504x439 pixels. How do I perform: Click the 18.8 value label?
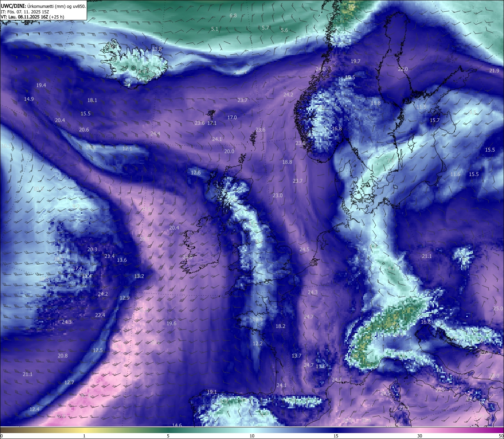click(x=287, y=162)
